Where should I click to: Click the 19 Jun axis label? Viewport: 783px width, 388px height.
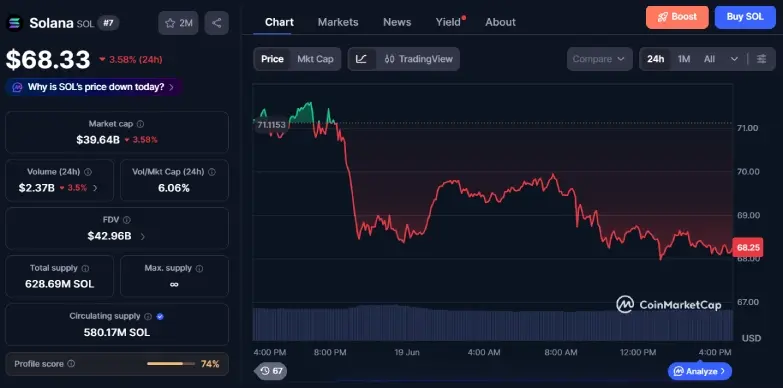pyautogui.click(x=406, y=352)
